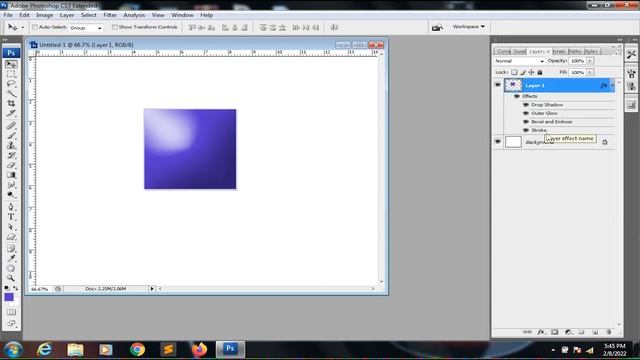
Task: Select the Blur tool
Action: (11, 184)
